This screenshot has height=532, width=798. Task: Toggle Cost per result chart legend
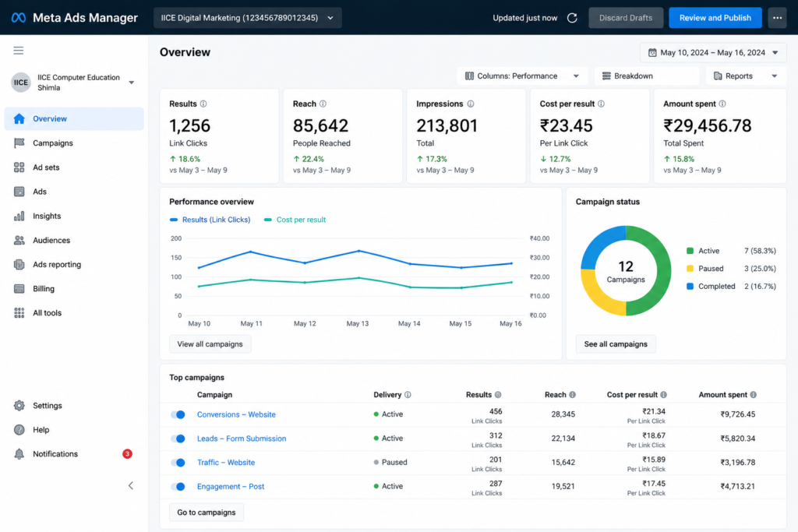[x=295, y=220]
